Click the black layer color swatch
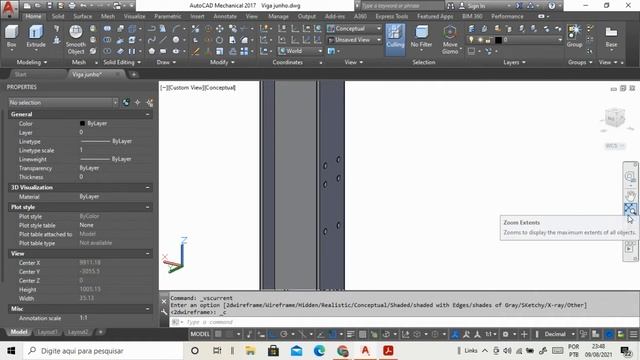 pos(498,40)
